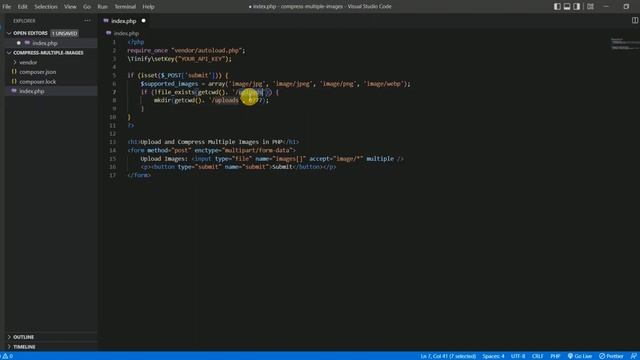Click the h1 Upload and Compress heading line

[213, 142]
